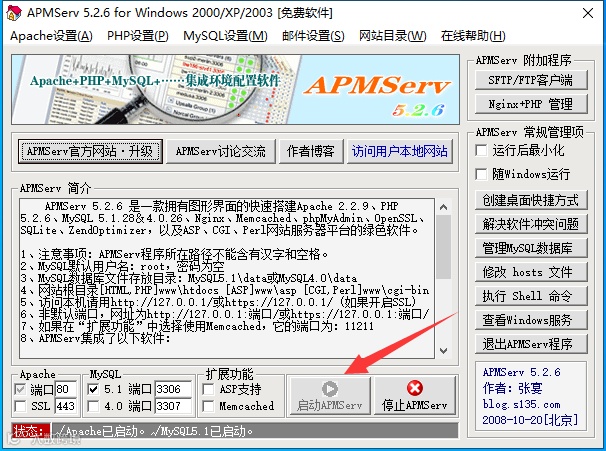This screenshot has width=606, height=451.
Task: Click 退出APMServ程序 button
Action: (x=531, y=344)
